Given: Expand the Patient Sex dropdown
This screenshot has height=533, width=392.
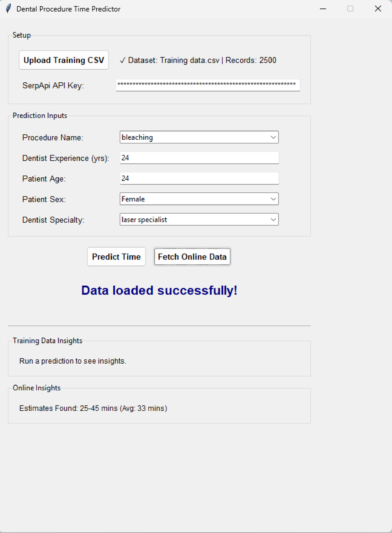Looking at the screenshot, I should coord(273,199).
